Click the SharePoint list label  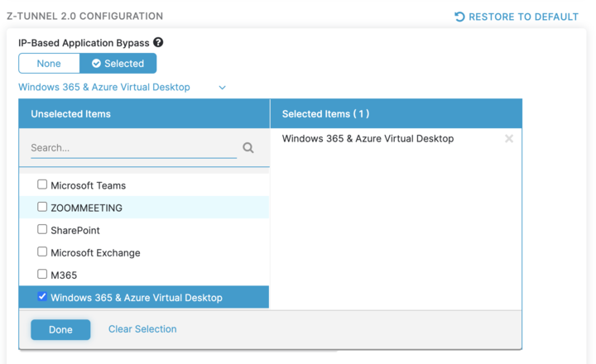[75, 230]
